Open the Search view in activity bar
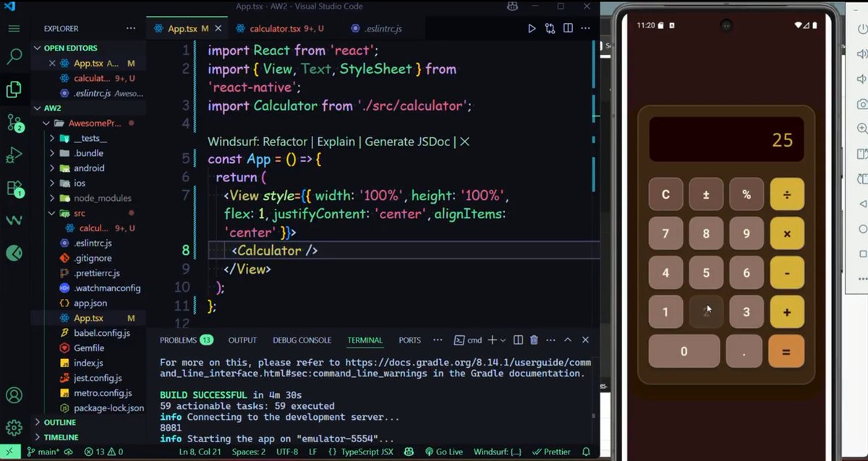Image resolution: width=868 pixels, height=461 pixels. click(14, 57)
